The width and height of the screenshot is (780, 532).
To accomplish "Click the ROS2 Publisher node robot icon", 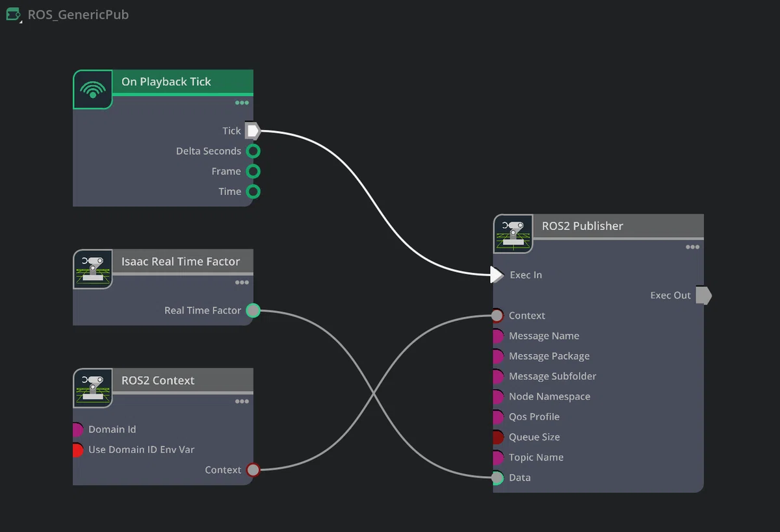I will click(513, 234).
